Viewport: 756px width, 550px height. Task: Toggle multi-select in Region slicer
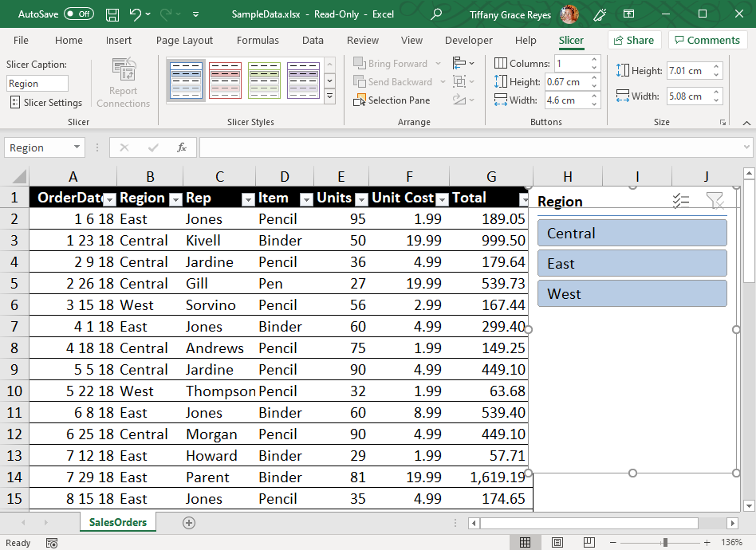tap(681, 201)
